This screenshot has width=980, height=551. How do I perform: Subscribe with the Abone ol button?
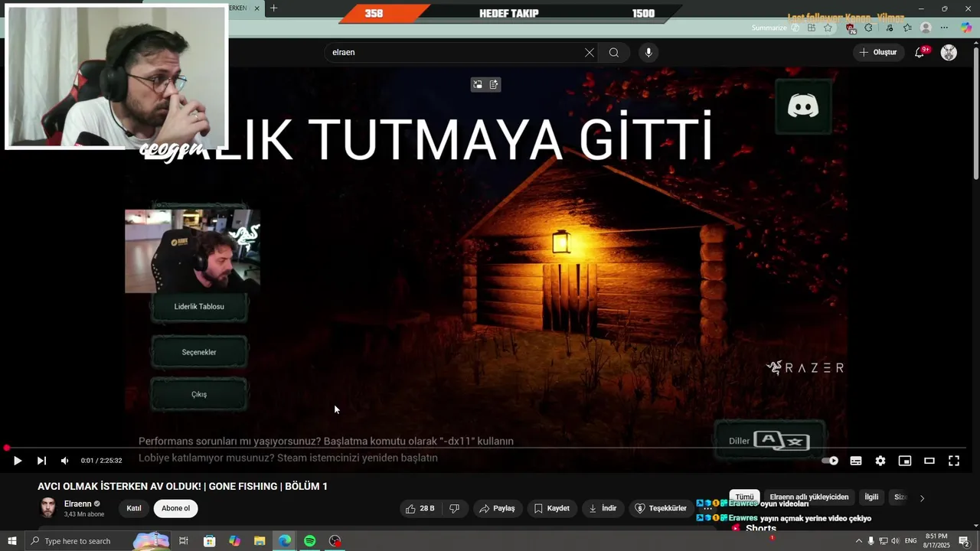pyautogui.click(x=175, y=508)
